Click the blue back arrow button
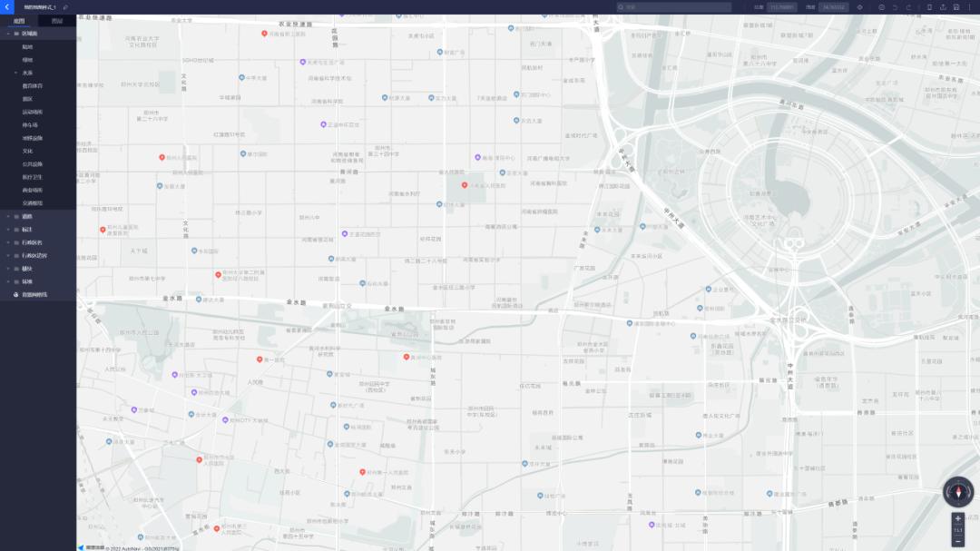Image resolution: width=980 pixels, height=551 pixels. [7, 6]
